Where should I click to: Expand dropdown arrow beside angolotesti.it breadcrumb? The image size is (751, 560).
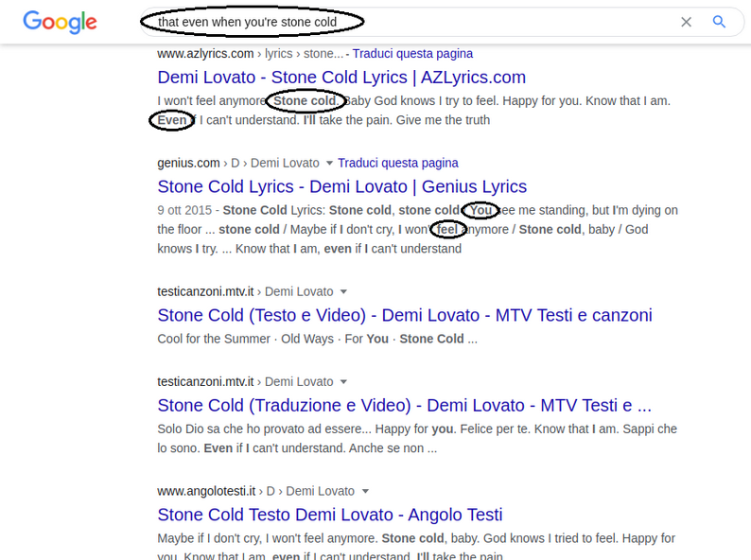(x=365, y=491)
